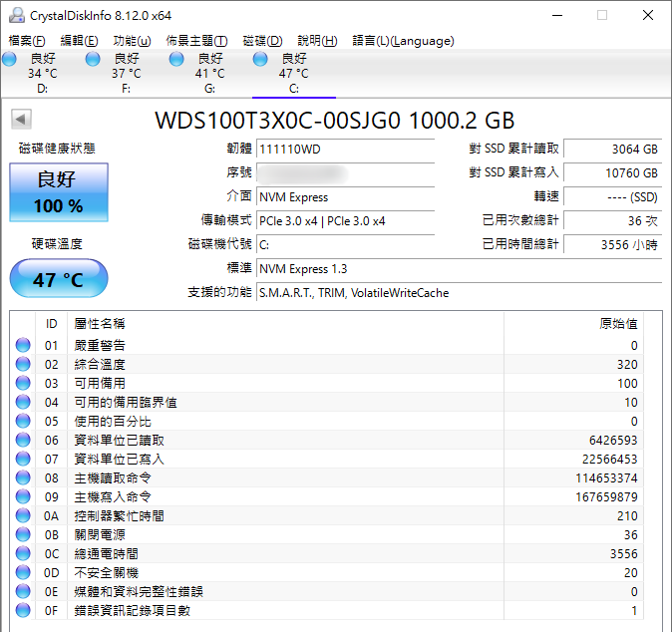
Task: Click the disk title WDS100T3X0C-00SJG0 1000.2 GB
Action: [334, 121]
